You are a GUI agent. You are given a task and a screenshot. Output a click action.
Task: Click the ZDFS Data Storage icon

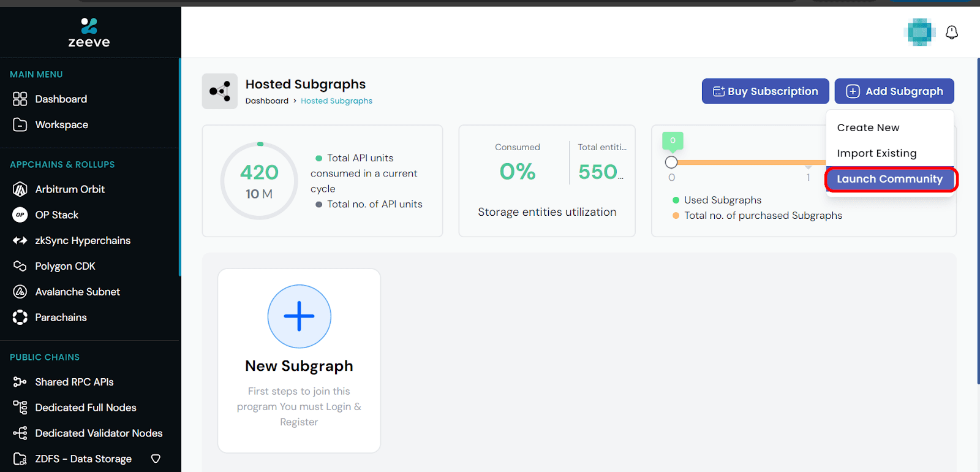20,459
